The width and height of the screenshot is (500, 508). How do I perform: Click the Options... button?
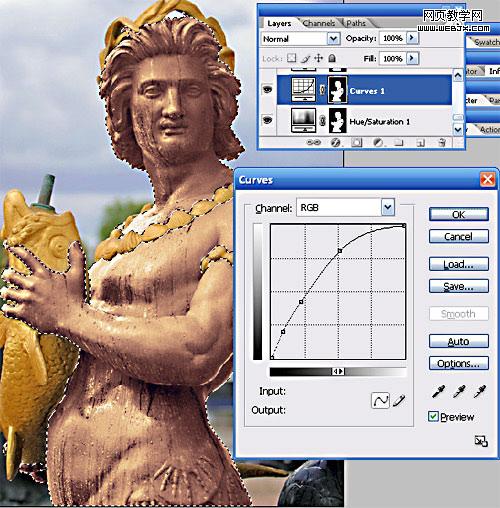click(x=459, y=363)
